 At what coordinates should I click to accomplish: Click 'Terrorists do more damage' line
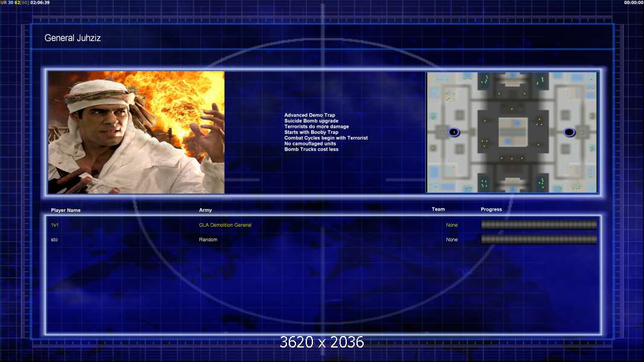(x=317, y=127)
